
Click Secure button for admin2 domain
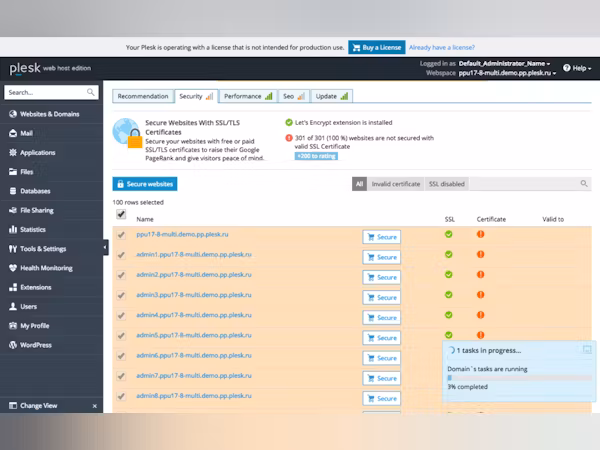click(x=382, y=277)
